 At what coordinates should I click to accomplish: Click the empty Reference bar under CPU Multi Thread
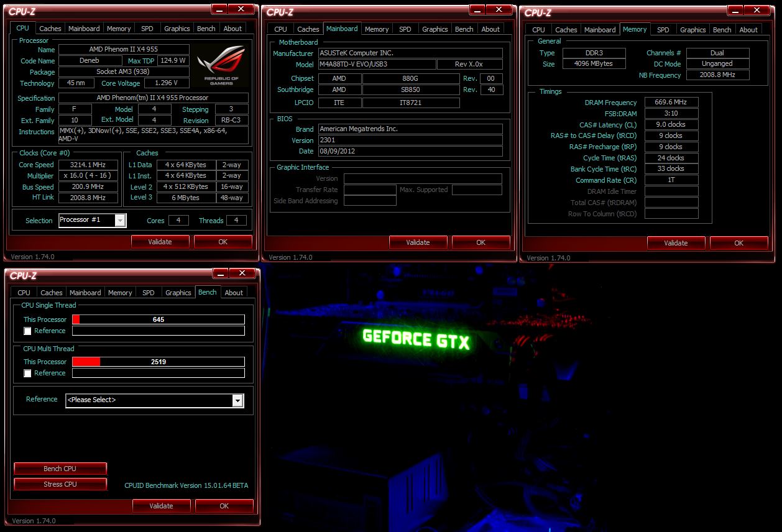pos(159,373)
